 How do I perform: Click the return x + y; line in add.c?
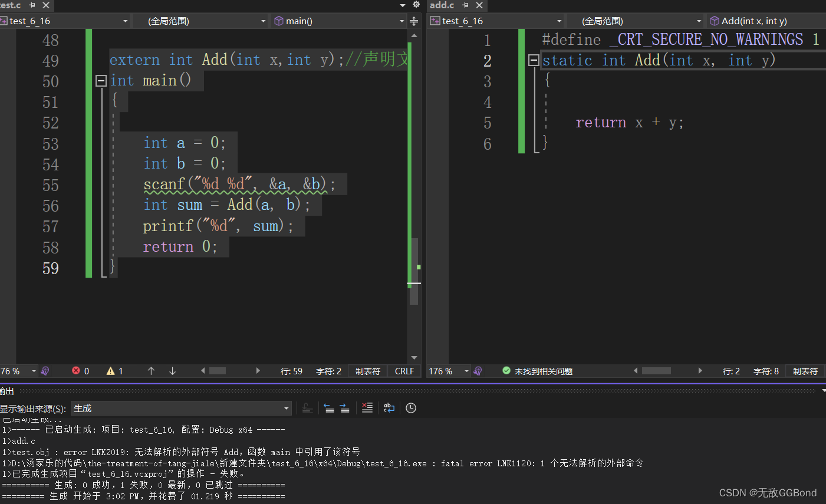click(x=630, y=123)
